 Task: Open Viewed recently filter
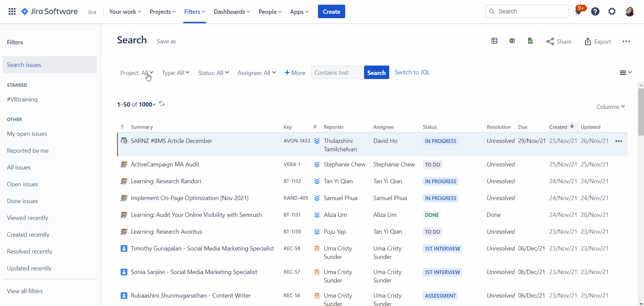[x=28, y=218]
